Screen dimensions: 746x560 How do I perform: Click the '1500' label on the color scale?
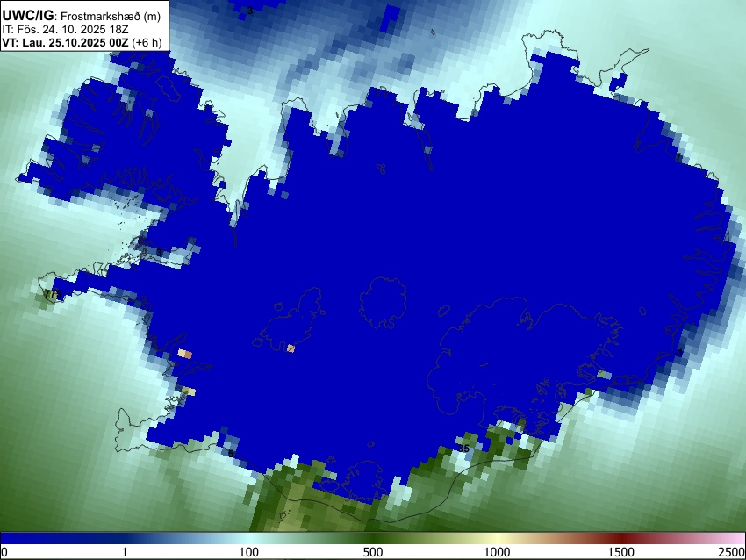tap(621, 552)
